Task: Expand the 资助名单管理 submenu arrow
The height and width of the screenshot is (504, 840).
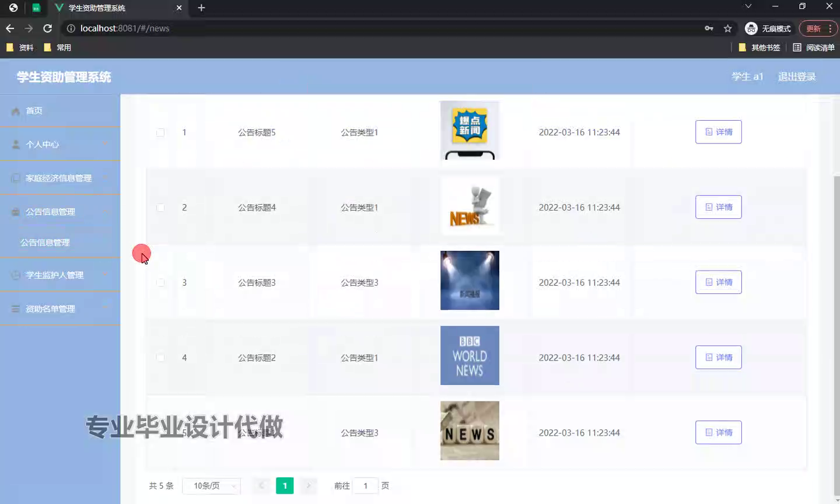Action: (105, 309)
